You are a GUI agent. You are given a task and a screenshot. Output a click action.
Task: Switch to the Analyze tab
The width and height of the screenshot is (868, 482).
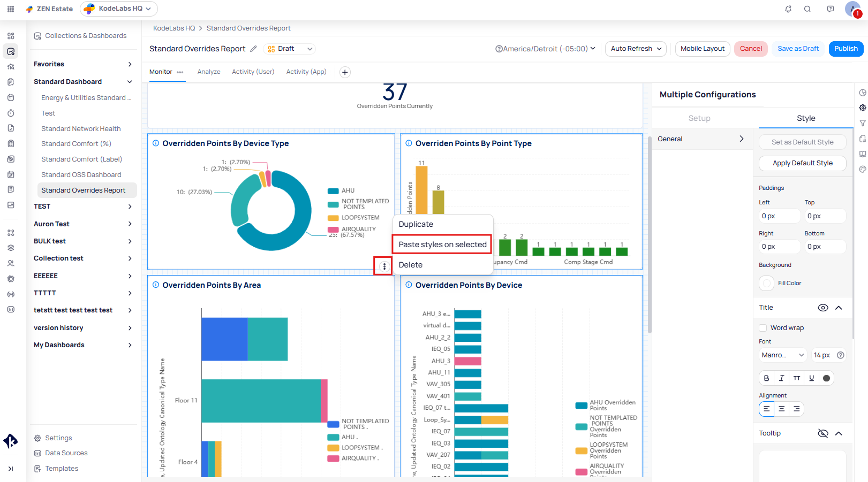point(209,72)
